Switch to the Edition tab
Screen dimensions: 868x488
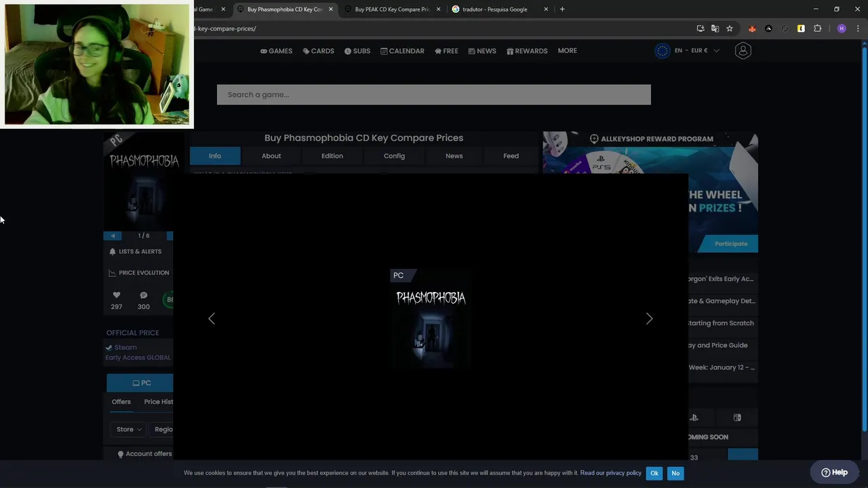pyautogui.click(x=332, y=156)
